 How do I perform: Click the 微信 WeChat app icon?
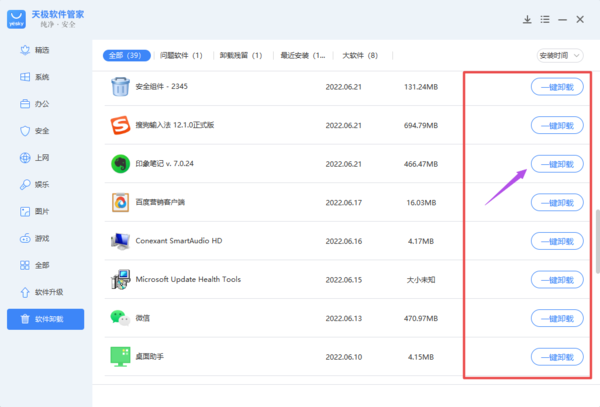[120, 318]
